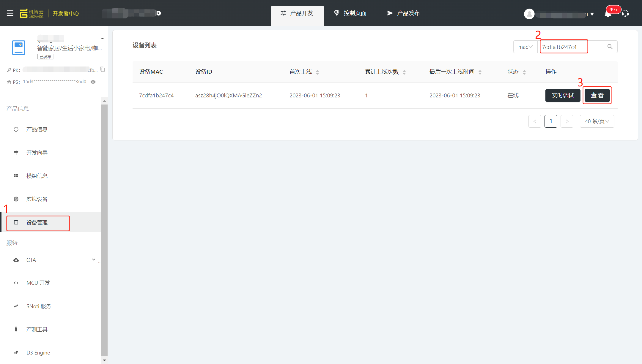The width and height of the screenshot is (642, 364).
Task: Click the product thumbnail image
Action: tap(18, 48)
